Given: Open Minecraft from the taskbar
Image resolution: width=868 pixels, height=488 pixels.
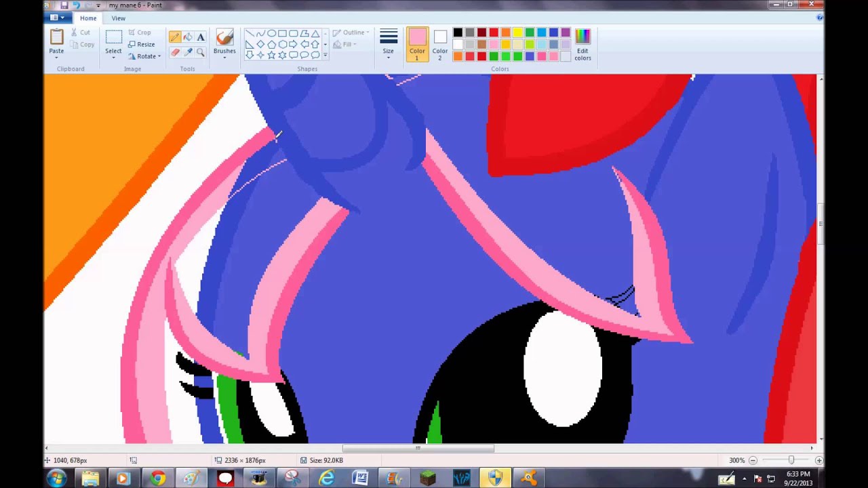Looking at the screenshot, I should (x=427, y=479).
